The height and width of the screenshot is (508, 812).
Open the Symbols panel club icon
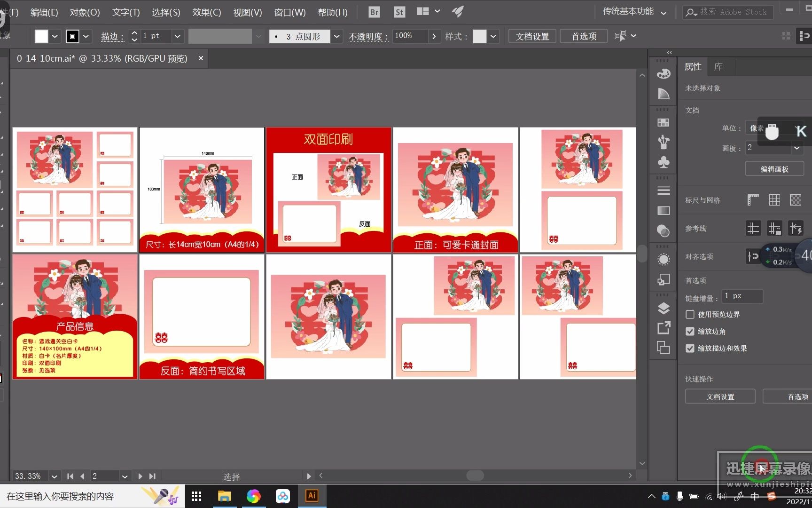(x=664, y=163)
